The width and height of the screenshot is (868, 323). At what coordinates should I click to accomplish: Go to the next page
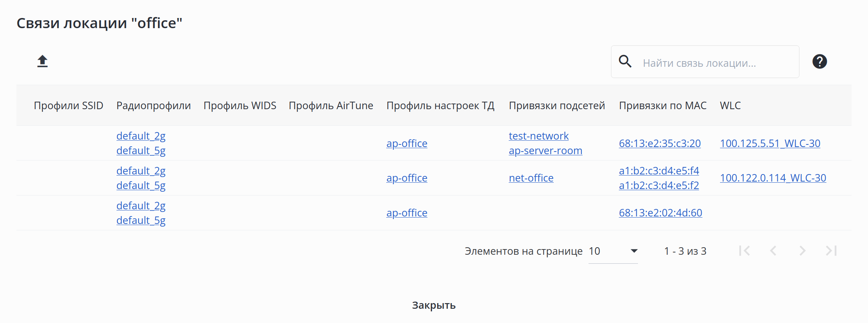tap(802, 251)
